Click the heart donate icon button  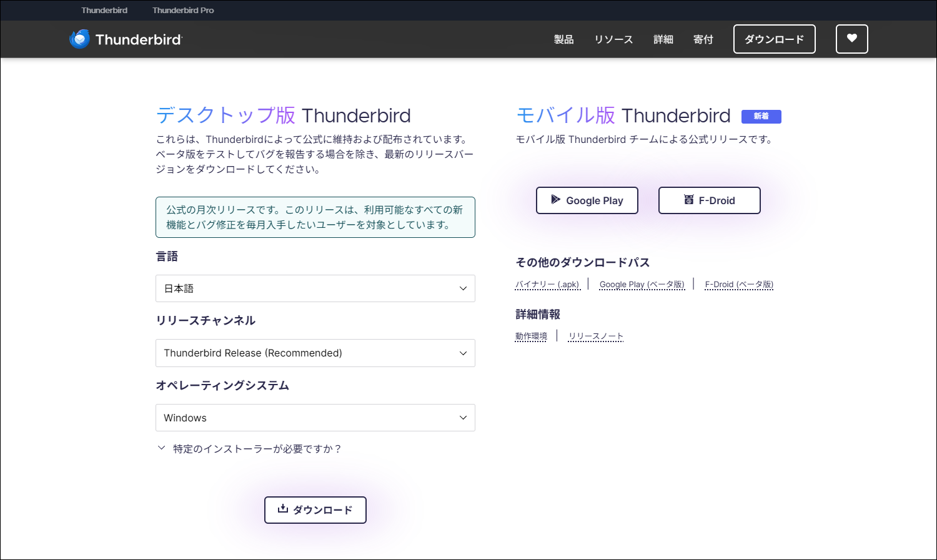851,39
